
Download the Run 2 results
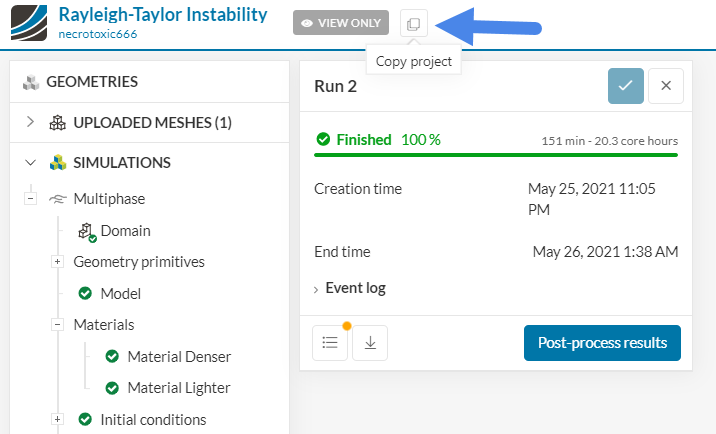click(370, 342)
